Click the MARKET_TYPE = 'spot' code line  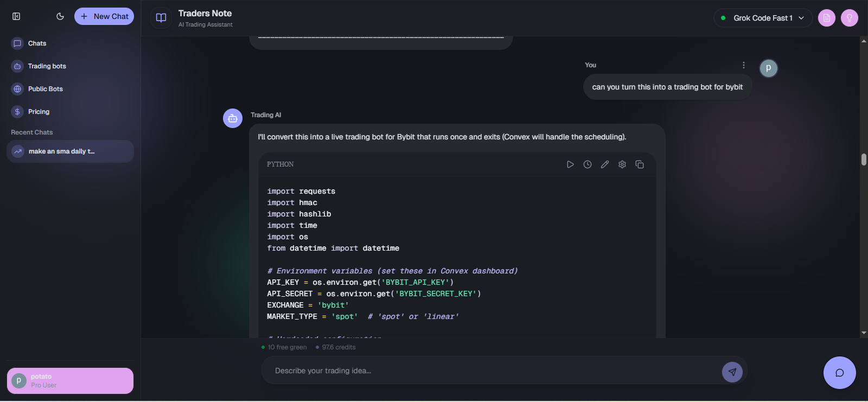pos(363,317)
